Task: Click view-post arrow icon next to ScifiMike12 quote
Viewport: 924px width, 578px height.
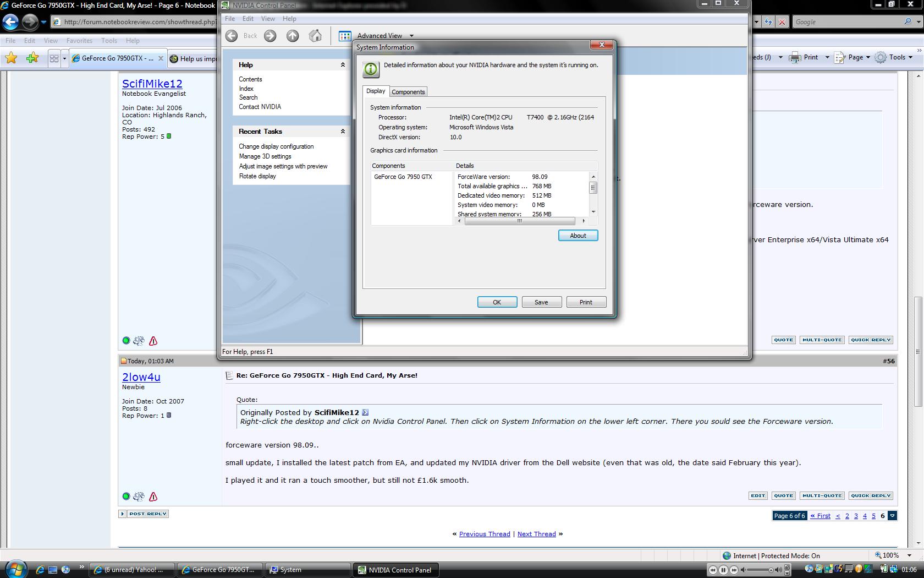Action: point(365,412)
